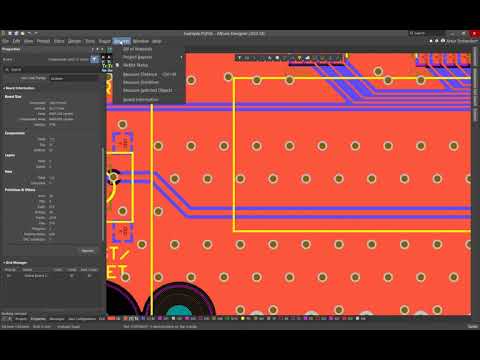Click the Properties panel vertical scrollbar

(x=103, y=193)
